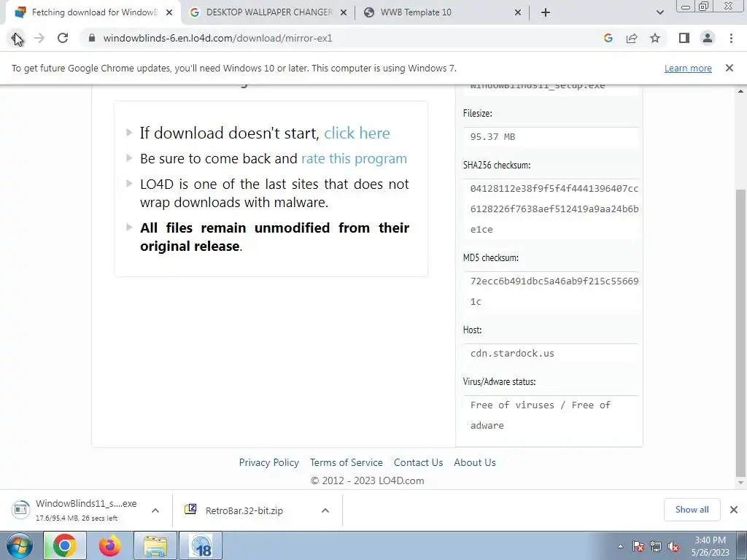The height and width of the screenshot is (560, 747).
Task: Open Chrome three-dot menu
Action: coord(731,38)
